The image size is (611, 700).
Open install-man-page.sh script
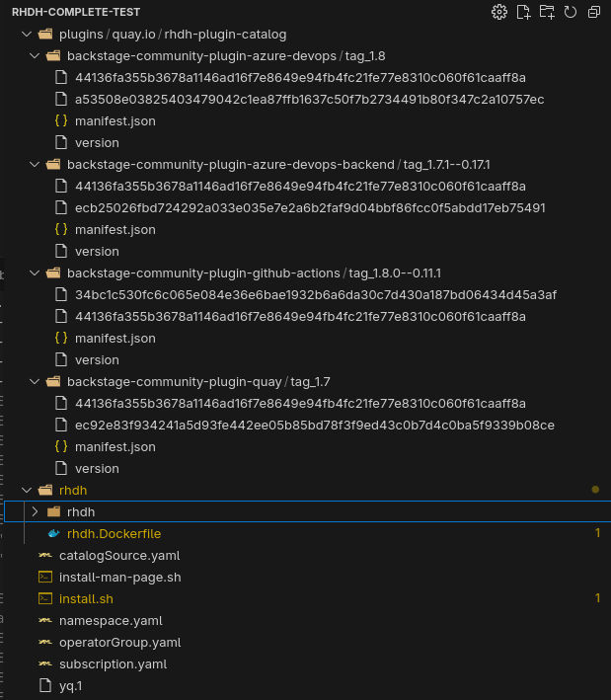[x=119, y=577]
